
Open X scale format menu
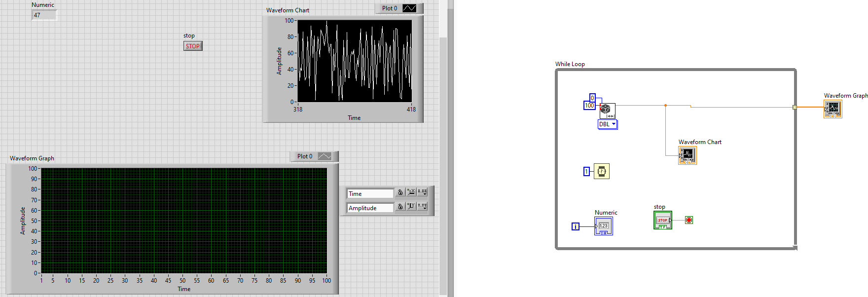tap(423, 192)
